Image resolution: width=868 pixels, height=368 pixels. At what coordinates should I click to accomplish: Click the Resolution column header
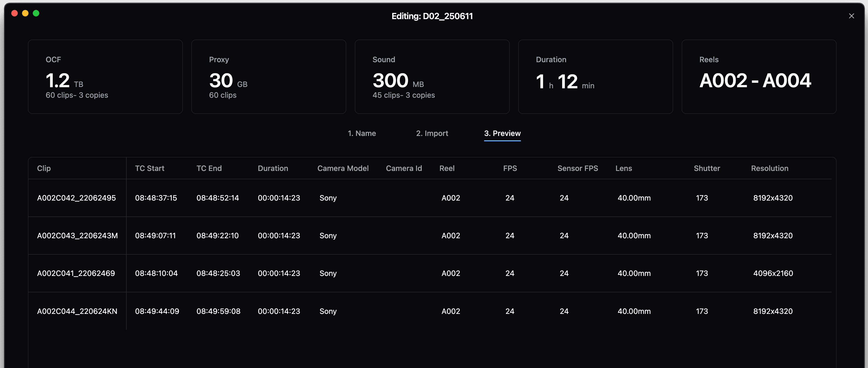click(769, 168)
